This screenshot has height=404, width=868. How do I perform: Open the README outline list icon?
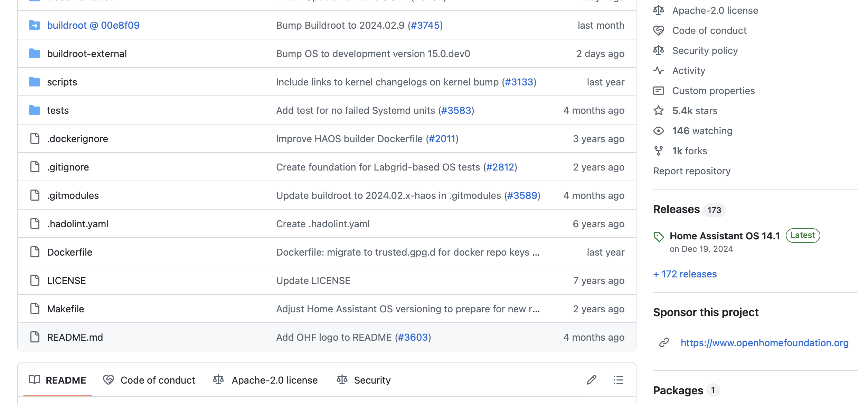[x=618, y=380]
